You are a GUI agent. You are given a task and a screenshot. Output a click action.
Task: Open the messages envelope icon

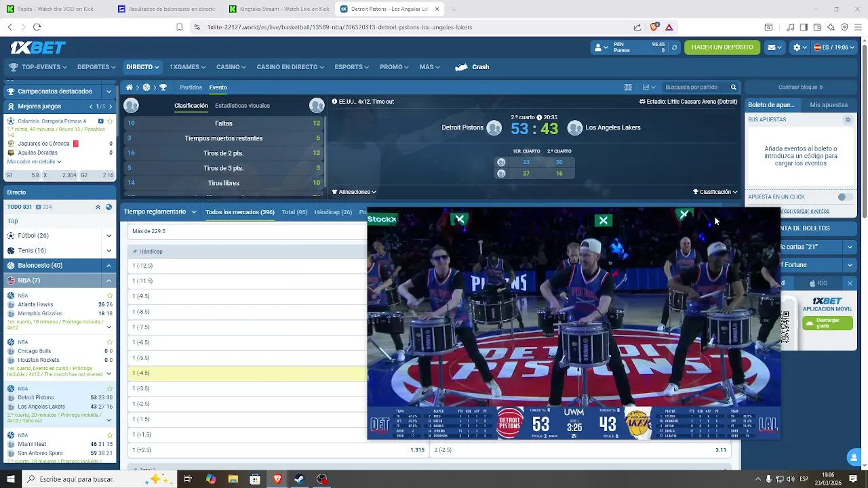pyautogui.click(x=774, y=47)
